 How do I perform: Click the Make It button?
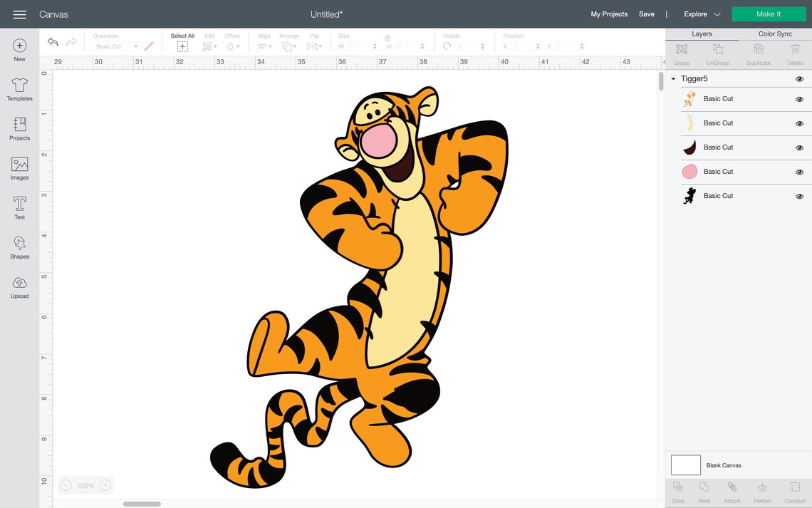click(769, 13)
